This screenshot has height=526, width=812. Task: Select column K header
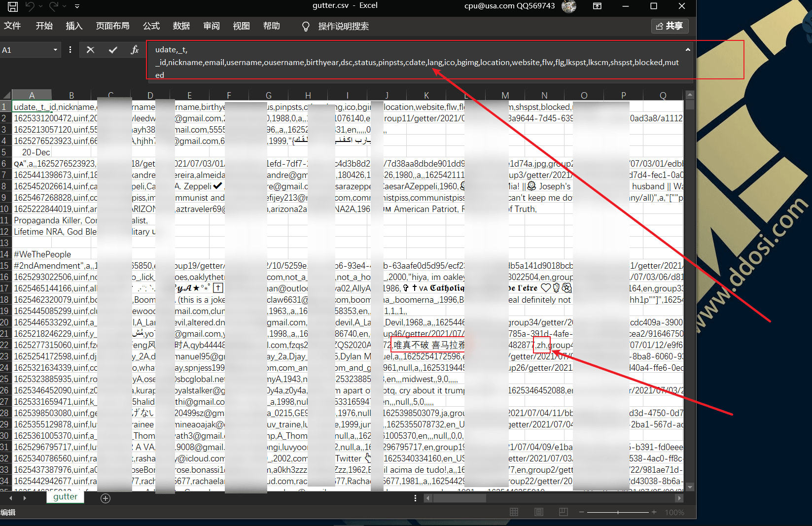coord(426,95)
